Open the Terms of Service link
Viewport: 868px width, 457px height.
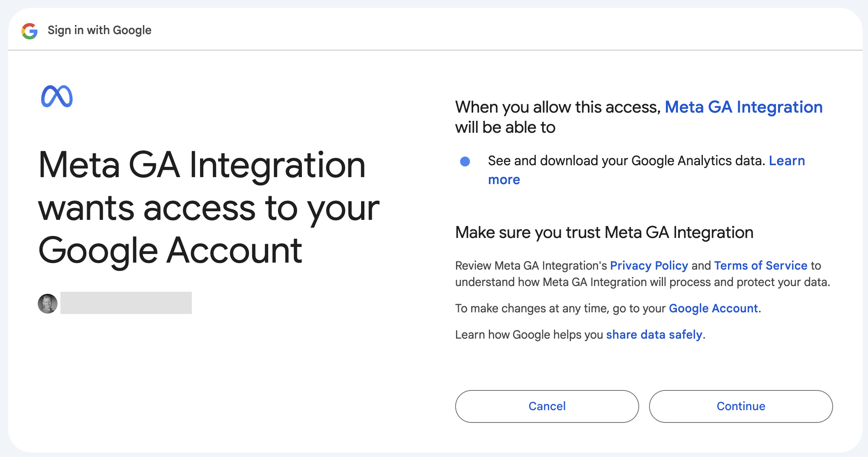click(x=761, y=265)
